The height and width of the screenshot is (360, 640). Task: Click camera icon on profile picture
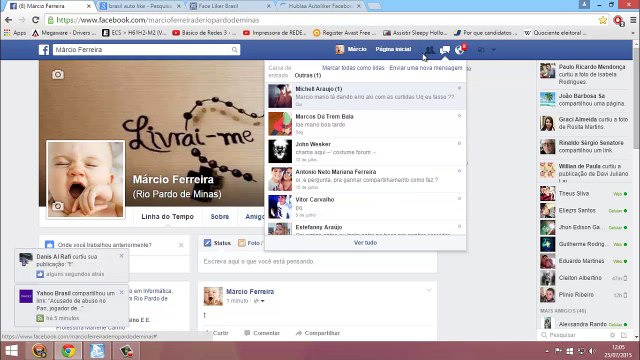(x=58, y=206)
